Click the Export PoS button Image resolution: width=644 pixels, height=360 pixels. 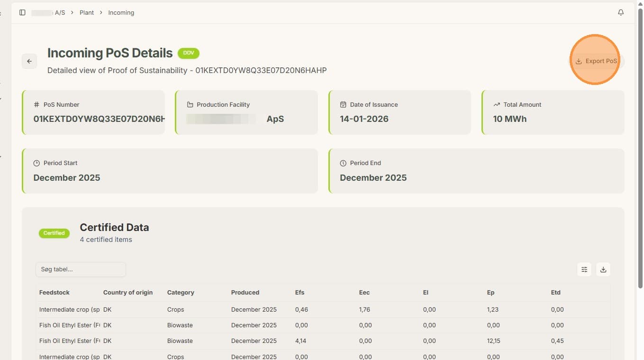596,61
